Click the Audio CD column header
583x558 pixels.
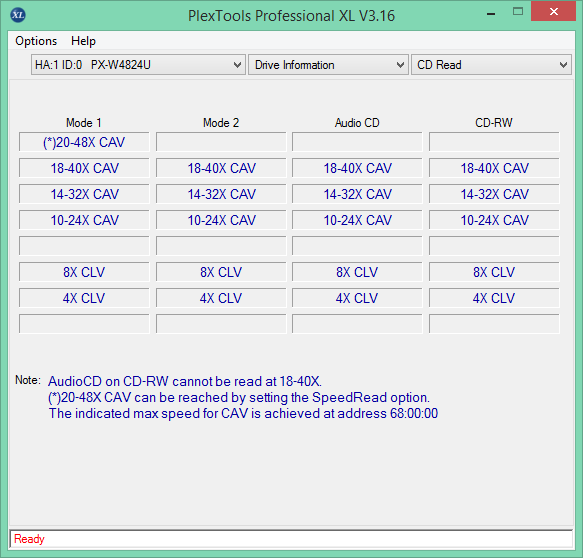(357, 123)
